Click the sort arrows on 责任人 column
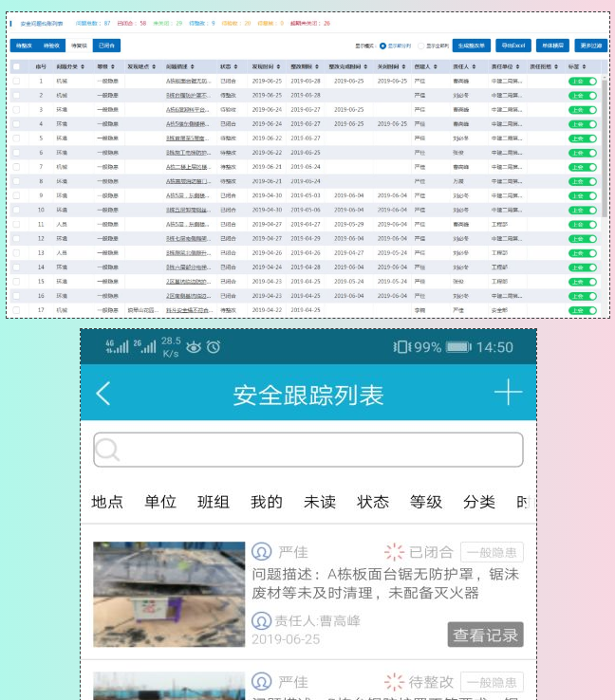 click(474, 67)
